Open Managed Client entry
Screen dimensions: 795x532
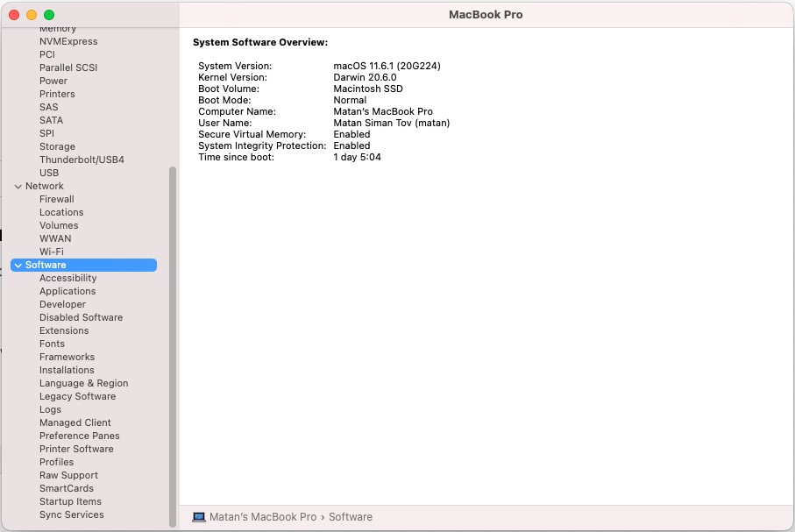[75, 423]
